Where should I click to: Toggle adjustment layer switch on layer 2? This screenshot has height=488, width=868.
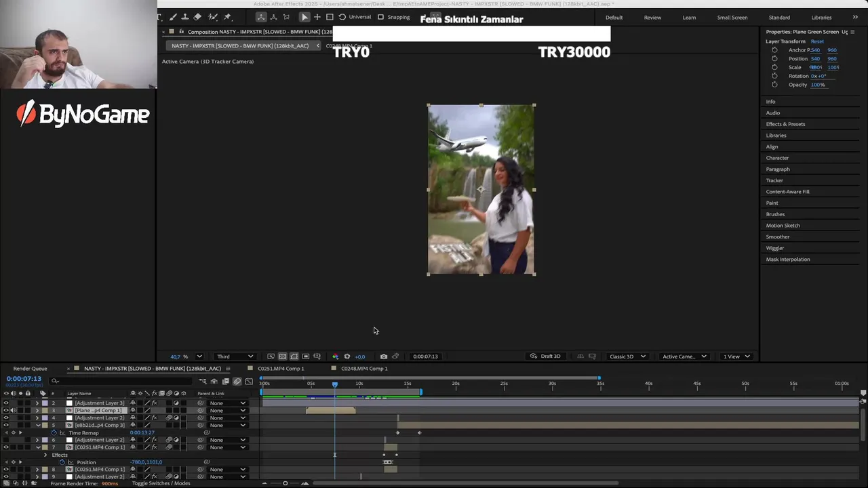coord(176,403)
